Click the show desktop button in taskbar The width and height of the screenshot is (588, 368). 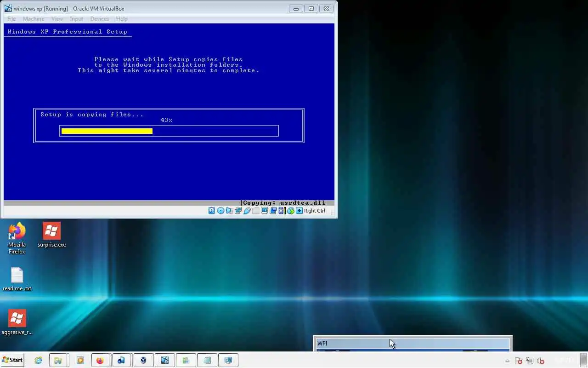pos(584,361)
